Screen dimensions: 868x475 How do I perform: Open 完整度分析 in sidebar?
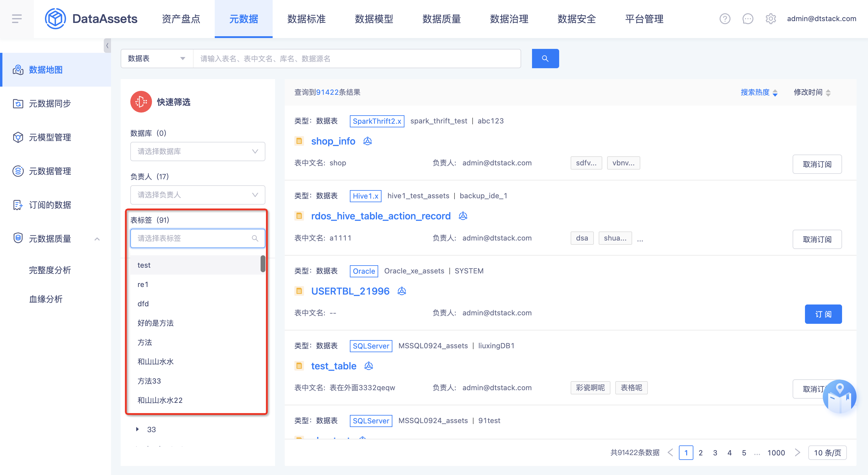50,270
